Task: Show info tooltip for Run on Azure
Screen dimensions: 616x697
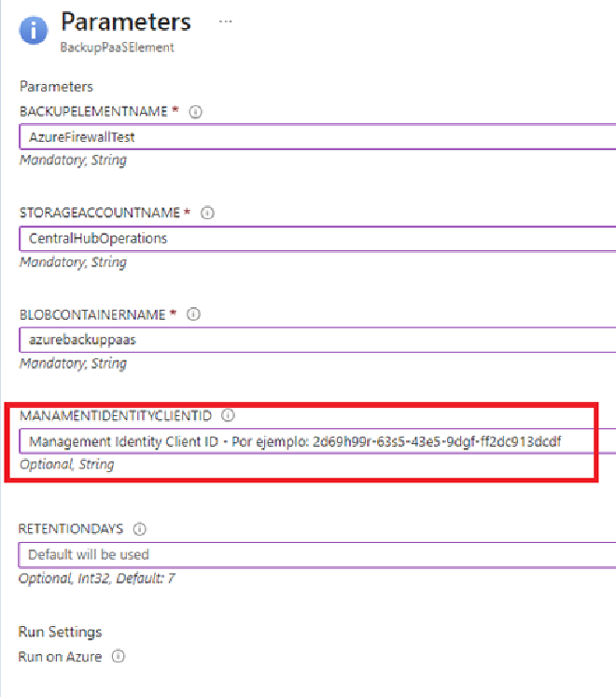Action: click(x=119, y=656)
